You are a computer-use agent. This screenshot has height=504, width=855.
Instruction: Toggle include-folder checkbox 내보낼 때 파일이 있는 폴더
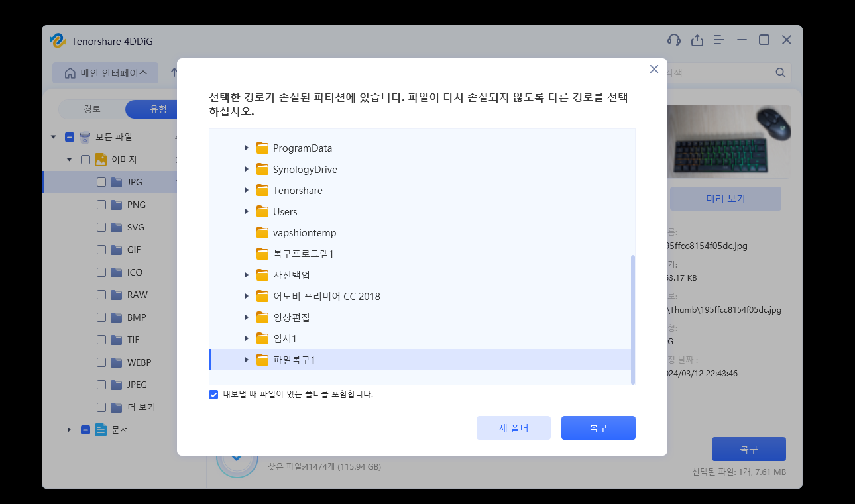(213, 395)
